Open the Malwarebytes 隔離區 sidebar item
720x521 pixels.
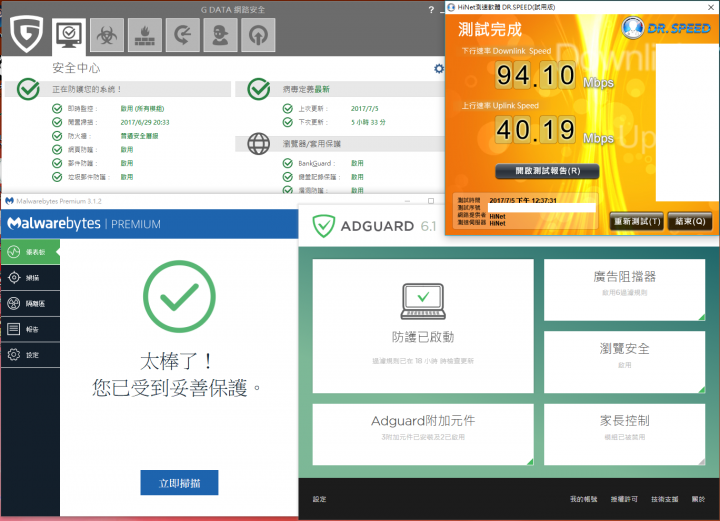click(x=30, y=303)
